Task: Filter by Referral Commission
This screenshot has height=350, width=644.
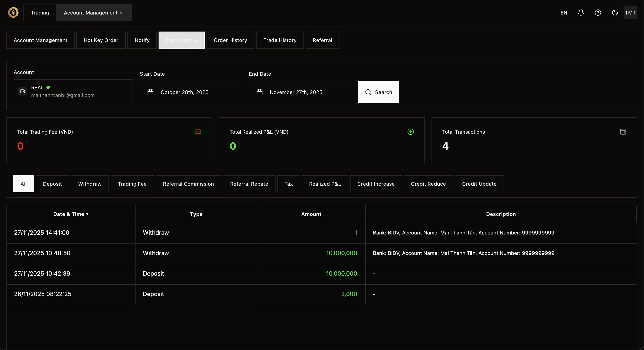Action: coord(188,184)
